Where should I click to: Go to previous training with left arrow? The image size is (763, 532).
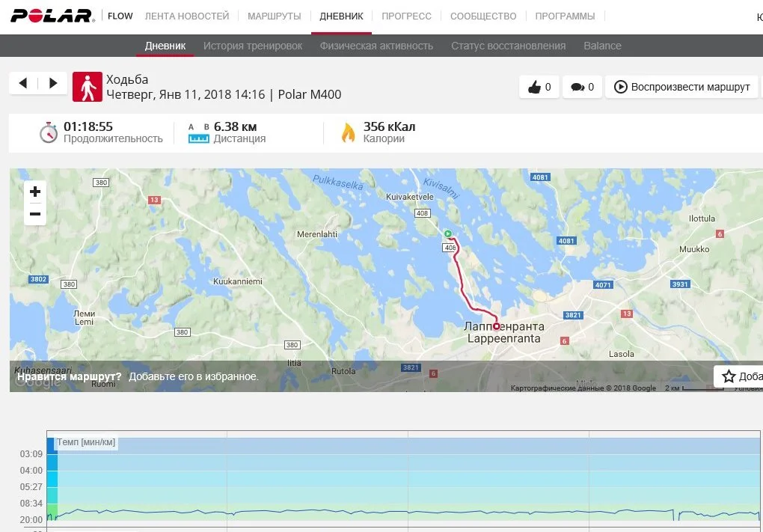pos(23,83)
